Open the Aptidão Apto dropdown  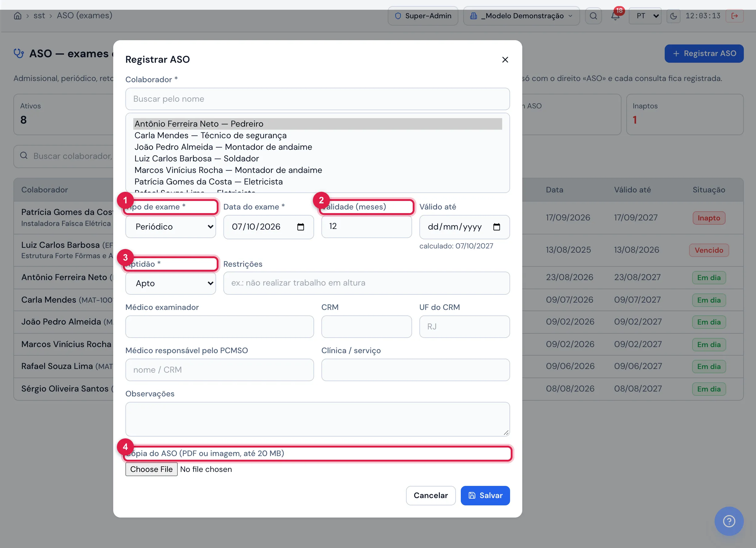coord(171,283)
